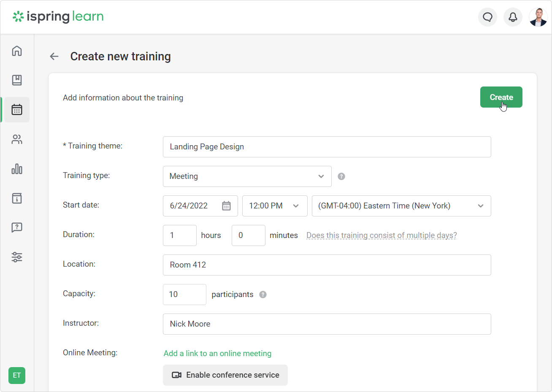The width and height of the screenshot is (552, 392).
Task: Open the Home section in the sidebar
Action: pos(17,51)
